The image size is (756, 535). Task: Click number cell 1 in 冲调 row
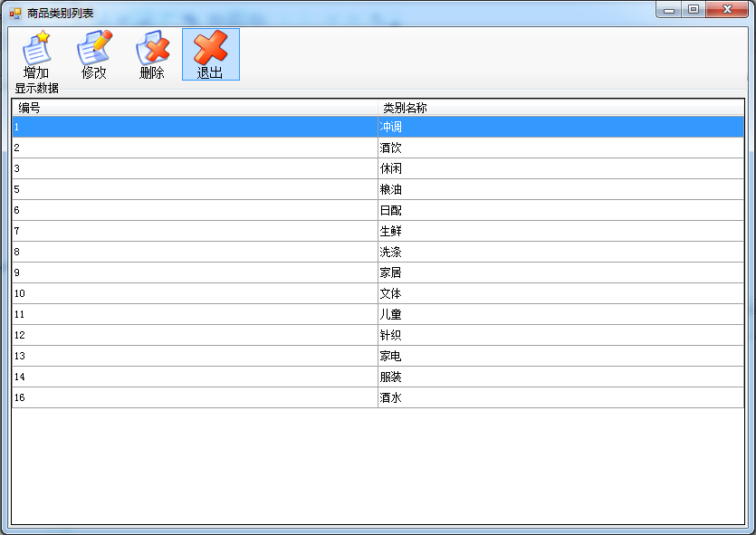click(x=195, y=127)
